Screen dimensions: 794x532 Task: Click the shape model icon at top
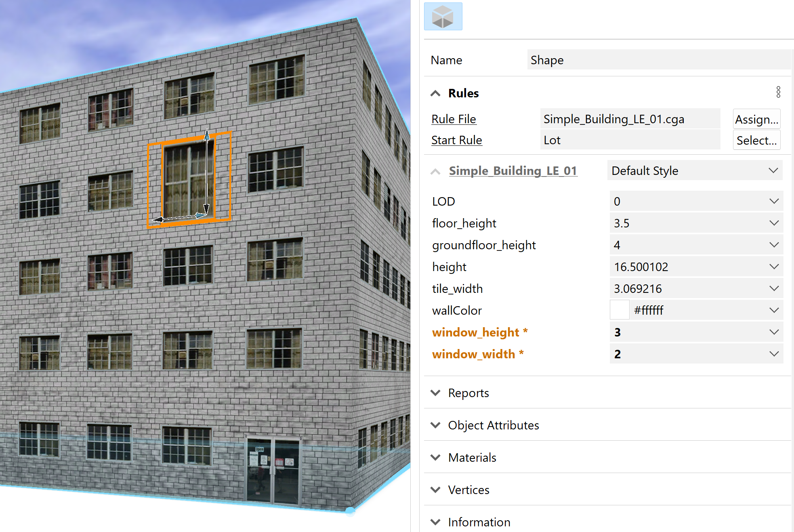tap(443, 16)
